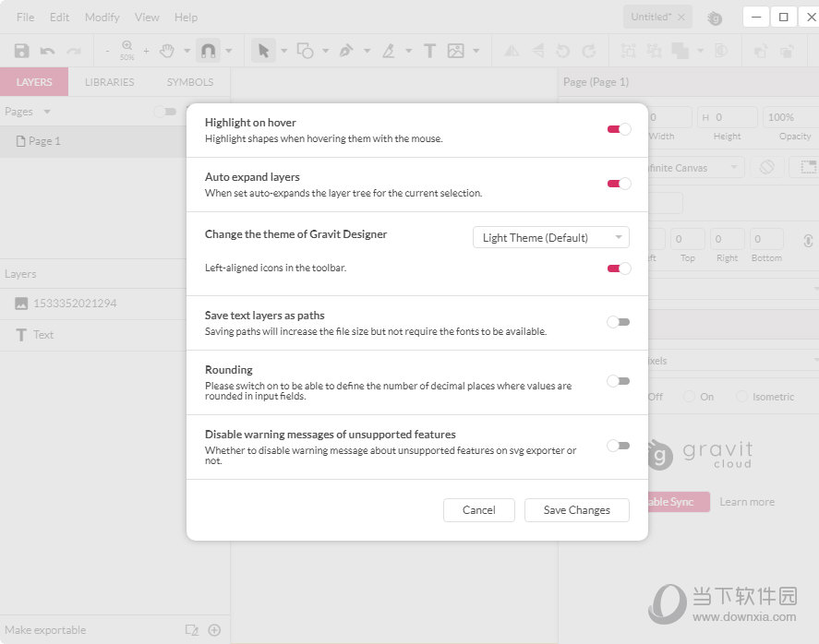The height and width of the screenshot is (644, 819).
Task: Open the Help menu
Action: (x=186, y=18)
